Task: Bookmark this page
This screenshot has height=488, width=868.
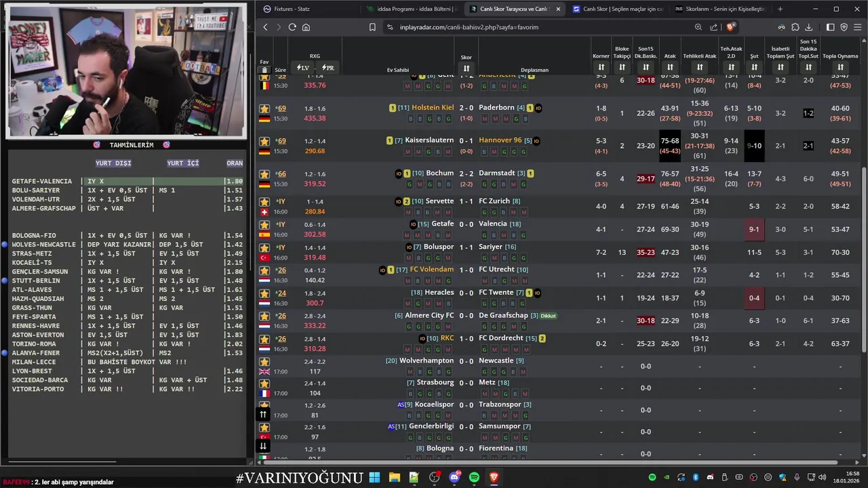Action: 372,27
